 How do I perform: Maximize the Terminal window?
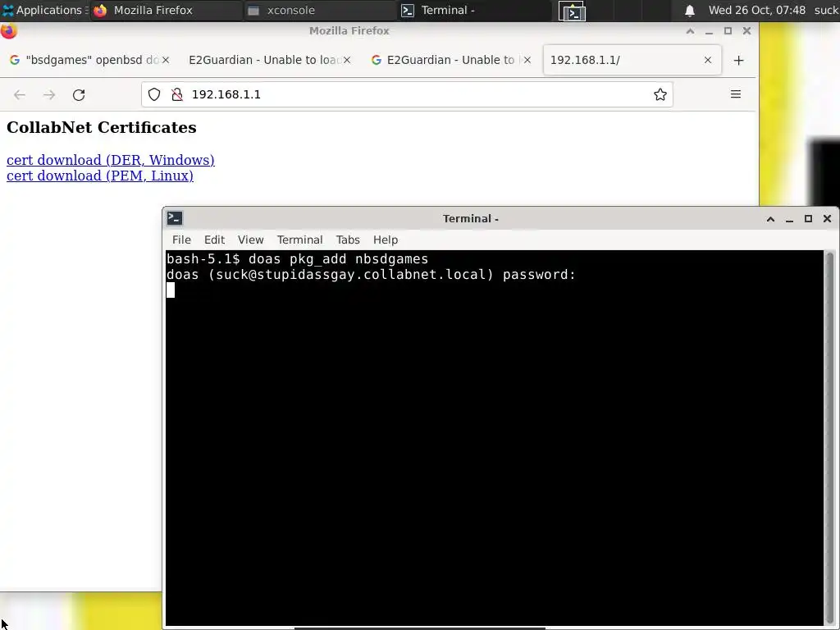point(808,218)
